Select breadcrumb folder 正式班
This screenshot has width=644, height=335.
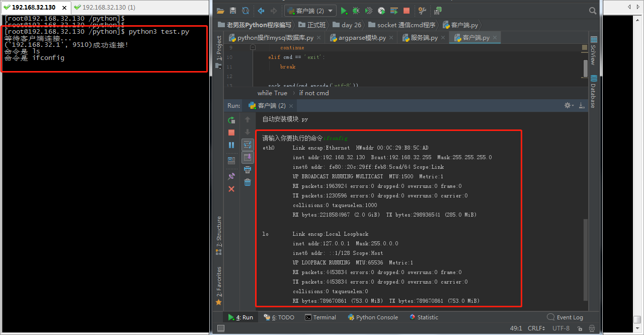tap(312, 25)
